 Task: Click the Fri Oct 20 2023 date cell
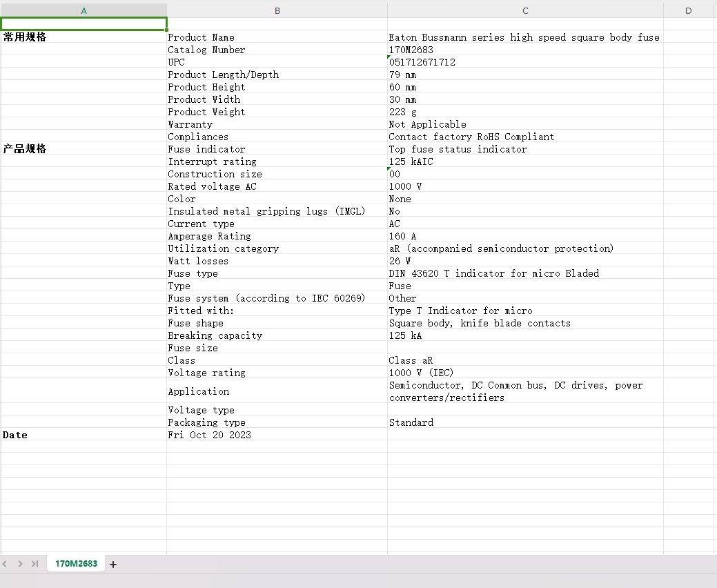point(277,434)
